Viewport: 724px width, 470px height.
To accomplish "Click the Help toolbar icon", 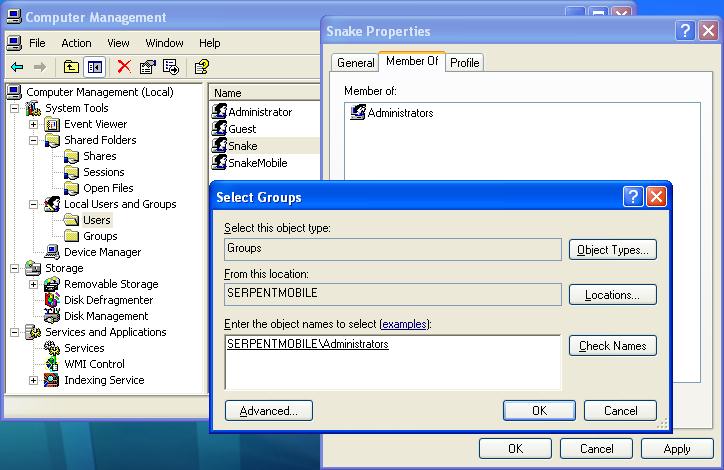I will coord(201,67).
